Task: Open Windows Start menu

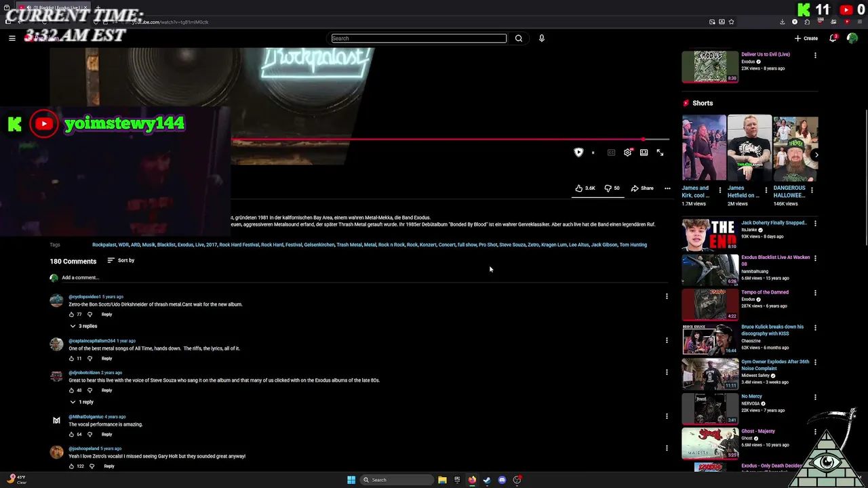Action: [351, 480]
